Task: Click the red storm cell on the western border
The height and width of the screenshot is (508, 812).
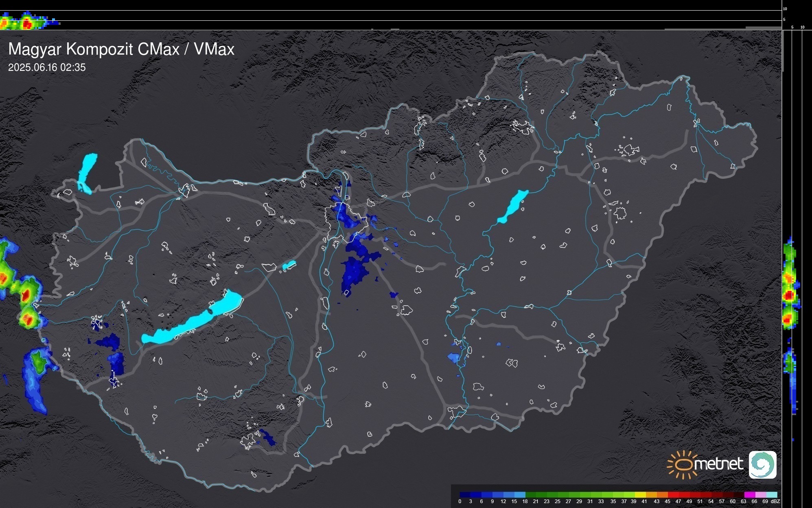Action: coord(26,295)
